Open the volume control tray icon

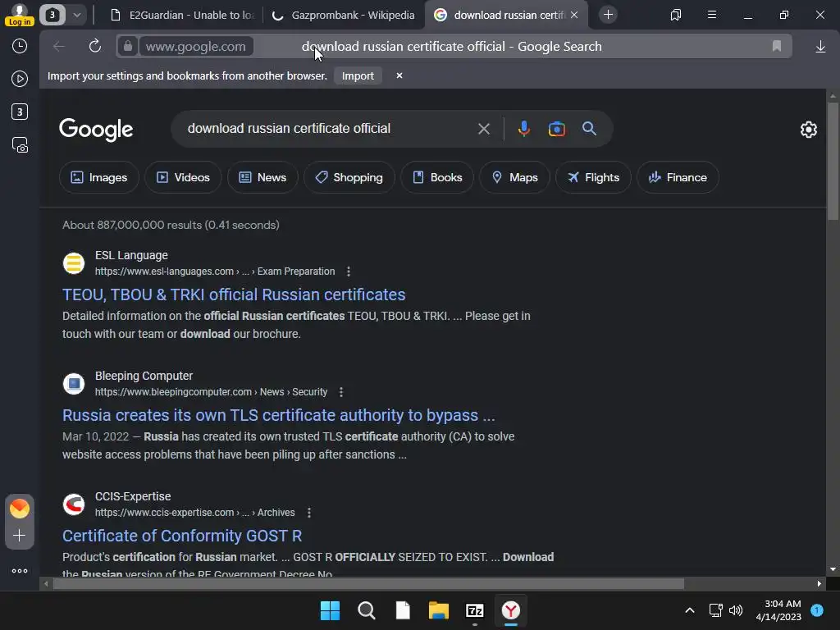pos(736,610)
